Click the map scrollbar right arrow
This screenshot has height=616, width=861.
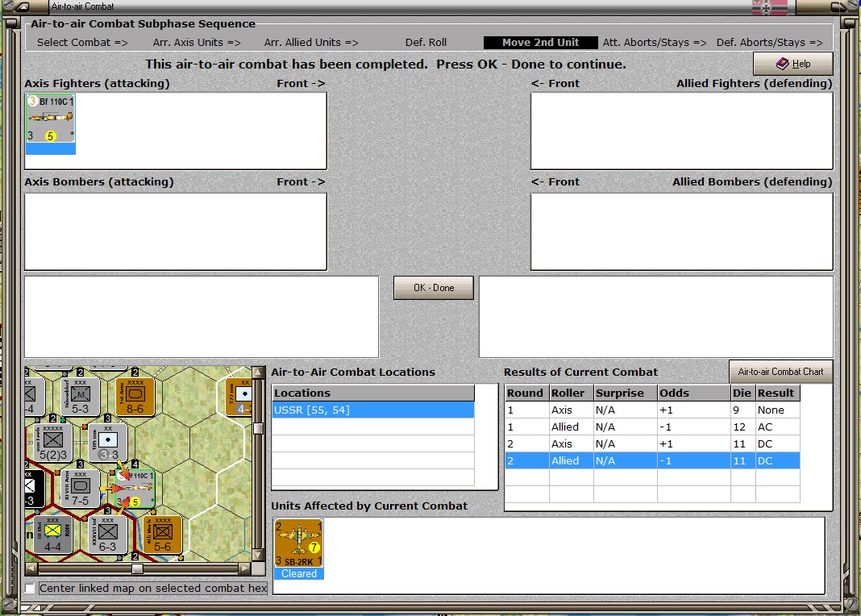pyautogui.click(x=245, y=568)
